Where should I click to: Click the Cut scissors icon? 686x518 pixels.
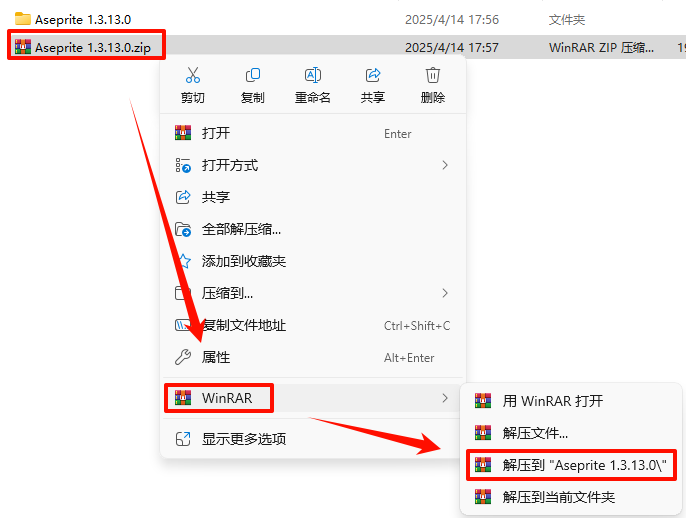coord(192,75)
